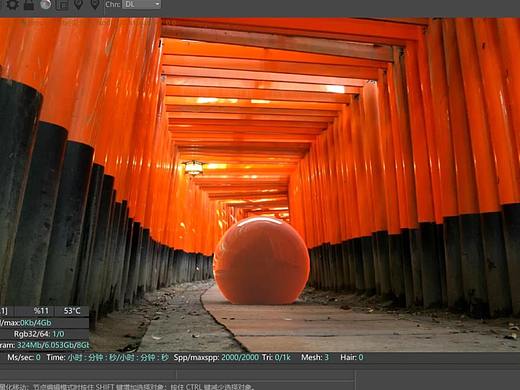Click the Mesh count value 3

tap(327, 357)
